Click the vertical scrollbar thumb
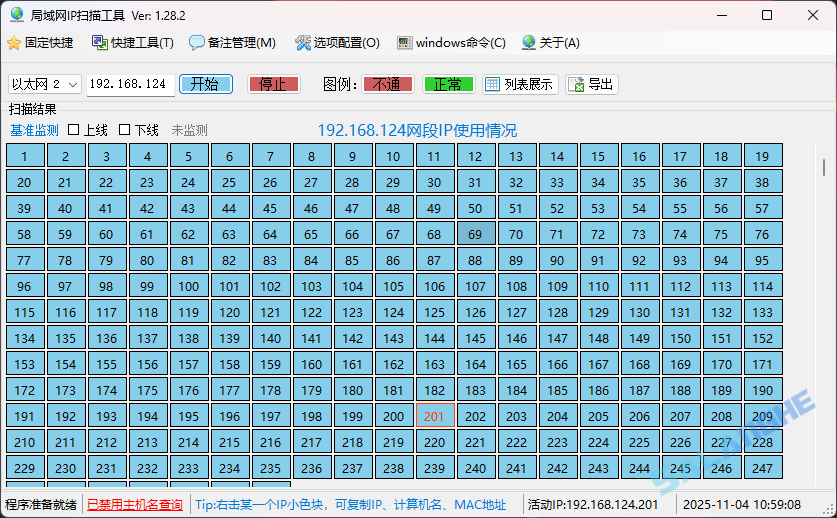Screen dimensions: 837x518 824,167
